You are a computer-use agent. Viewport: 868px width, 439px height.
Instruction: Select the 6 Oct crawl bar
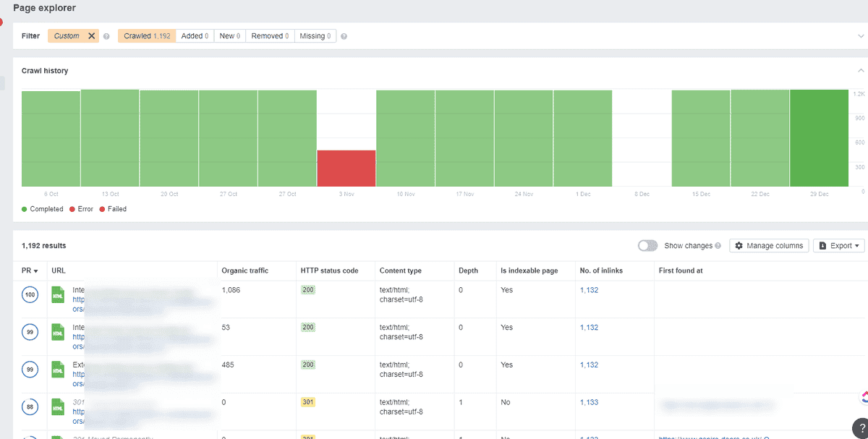pos(51,139)
